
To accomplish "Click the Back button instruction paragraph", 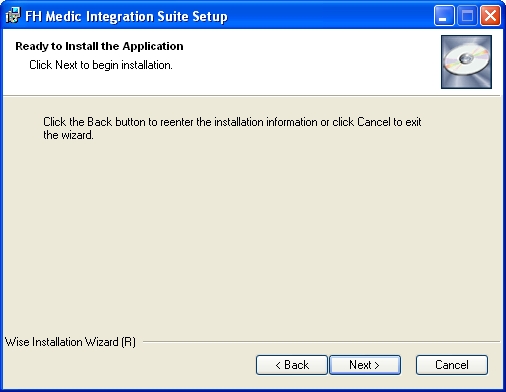I will (232, 128).
